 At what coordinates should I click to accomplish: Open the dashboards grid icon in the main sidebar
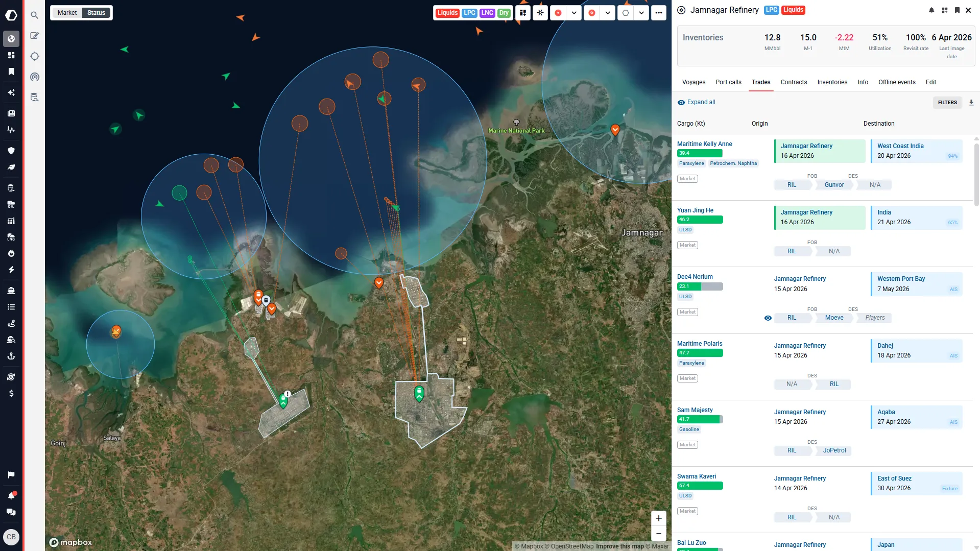11,55
